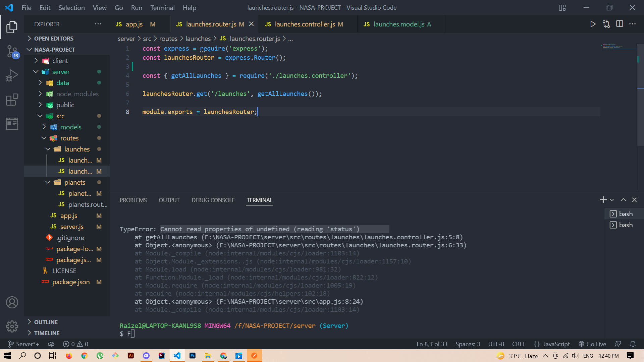The width and height of the screenshot is (644, 362).
Task: Expand the TIMELINE section
Action: point(67,333)
